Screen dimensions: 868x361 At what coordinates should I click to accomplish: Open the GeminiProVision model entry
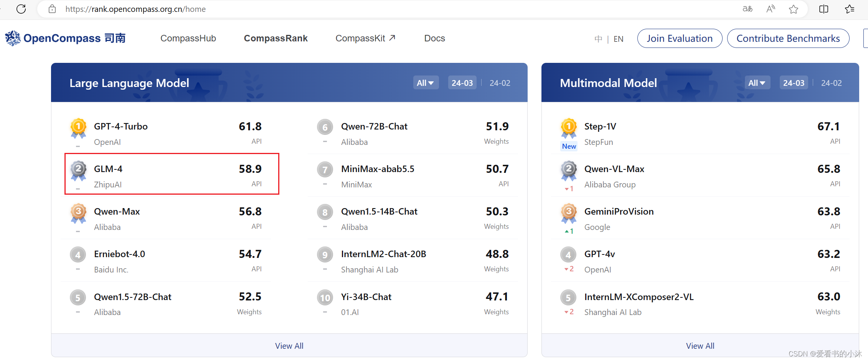coord(700,218)
